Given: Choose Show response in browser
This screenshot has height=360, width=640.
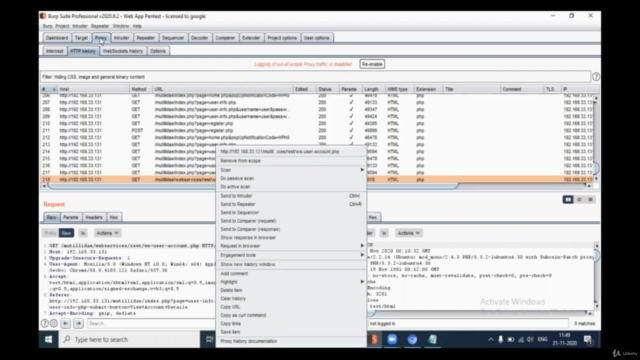Looking at the screenshot, I should tap(291, 238).
